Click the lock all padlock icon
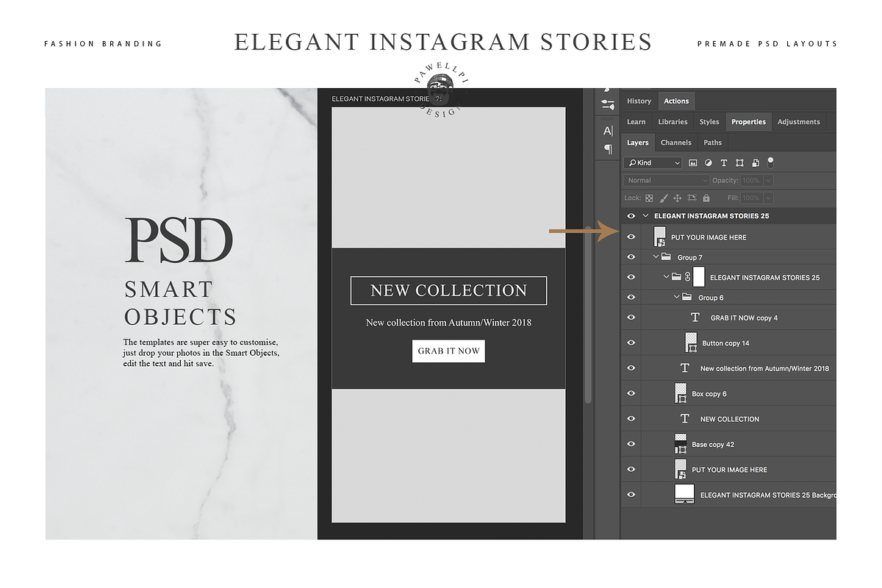The image size is (882, 588). [706, 198]
